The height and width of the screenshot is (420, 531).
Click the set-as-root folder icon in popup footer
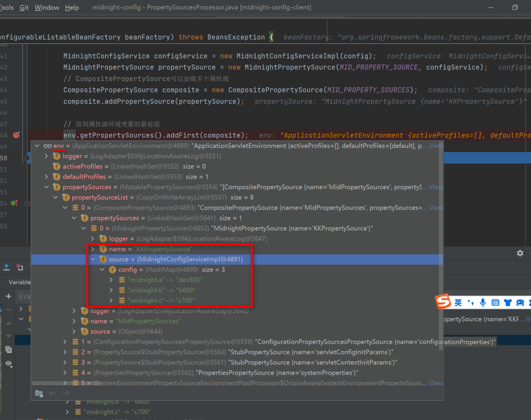click(x=39, y=393)
